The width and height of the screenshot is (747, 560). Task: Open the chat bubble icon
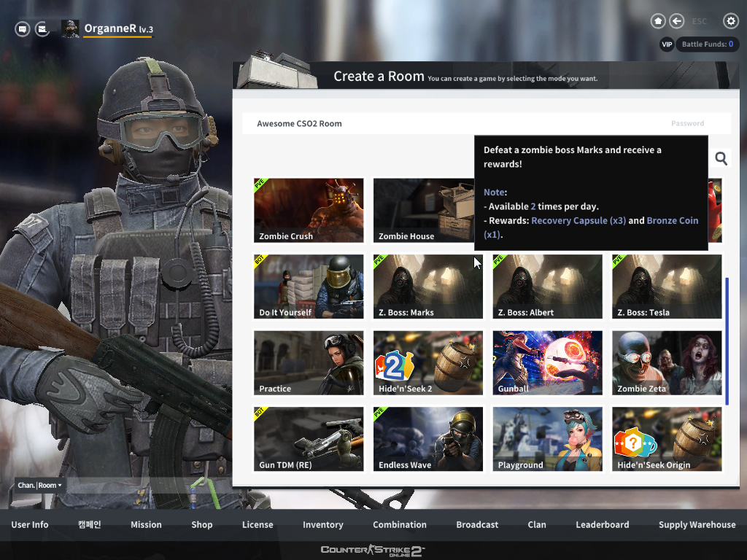pyautogui.click(x=22, y=29)
